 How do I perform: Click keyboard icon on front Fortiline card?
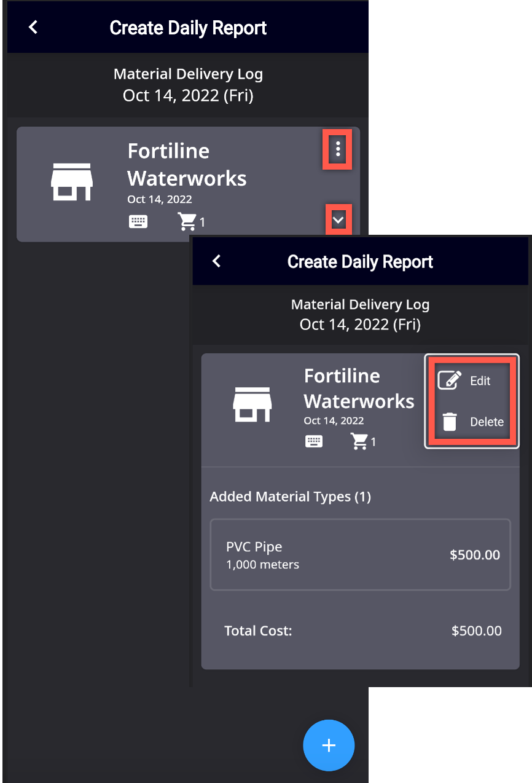click(x=314, y=441)
